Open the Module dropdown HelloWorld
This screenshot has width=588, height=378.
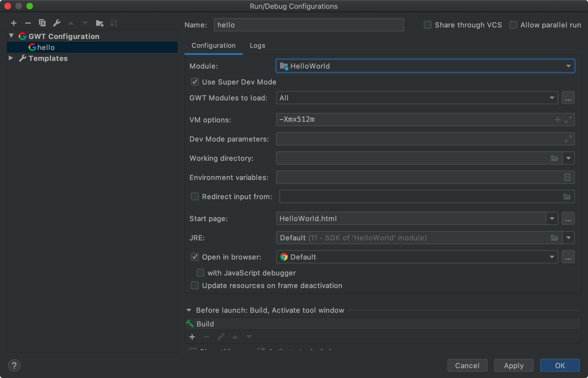pyautogui.click(x=425, y=66)
